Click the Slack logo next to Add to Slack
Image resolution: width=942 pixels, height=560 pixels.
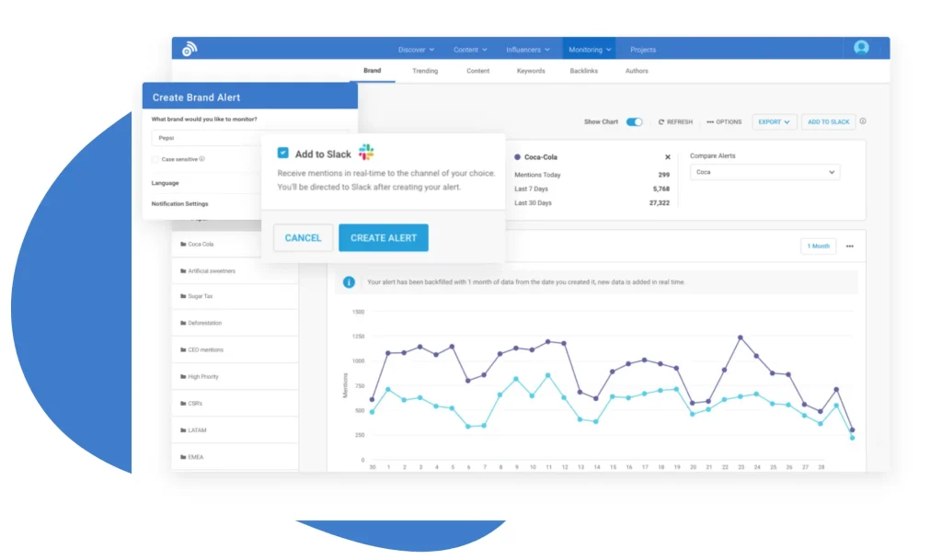(365, 152)
